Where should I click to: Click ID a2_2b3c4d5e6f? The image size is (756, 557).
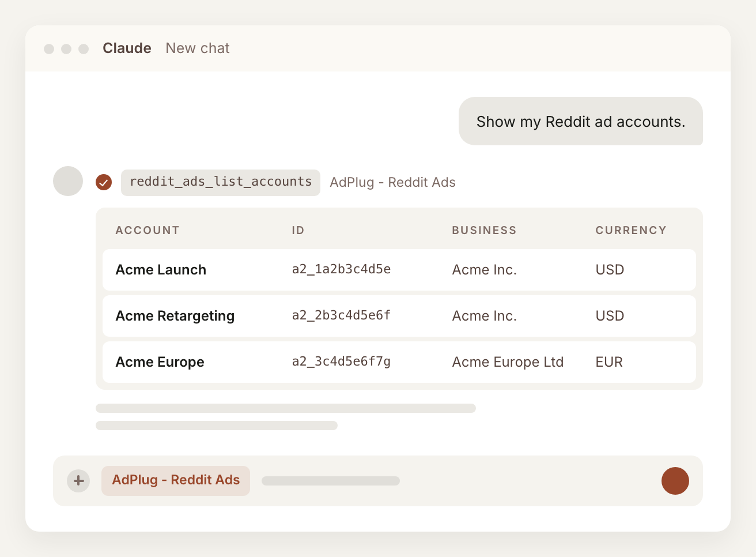pyautogui.click(x=342, y=315)
